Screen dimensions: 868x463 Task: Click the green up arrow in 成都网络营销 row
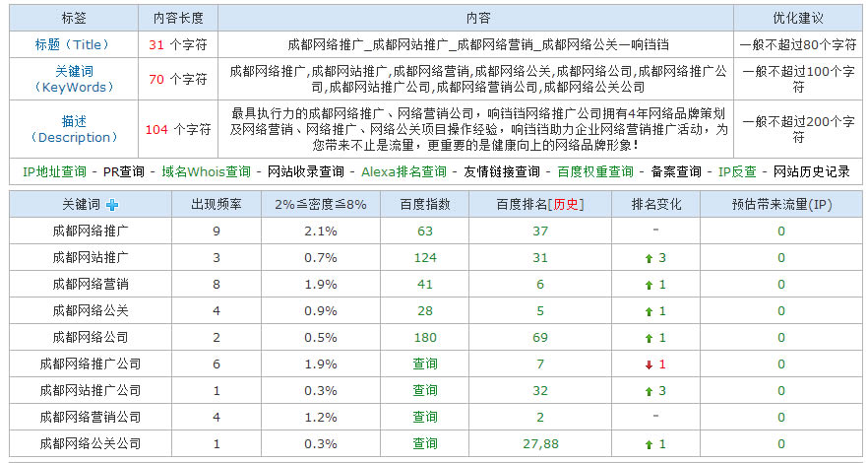tap(649, 285)
